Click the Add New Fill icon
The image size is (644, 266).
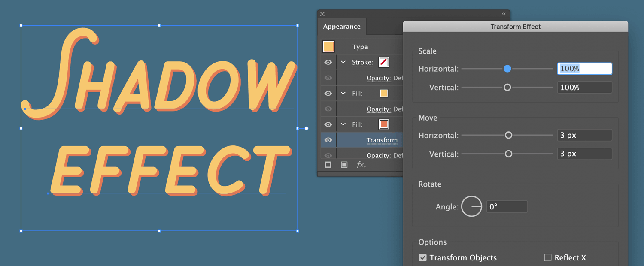pos(344,164)
